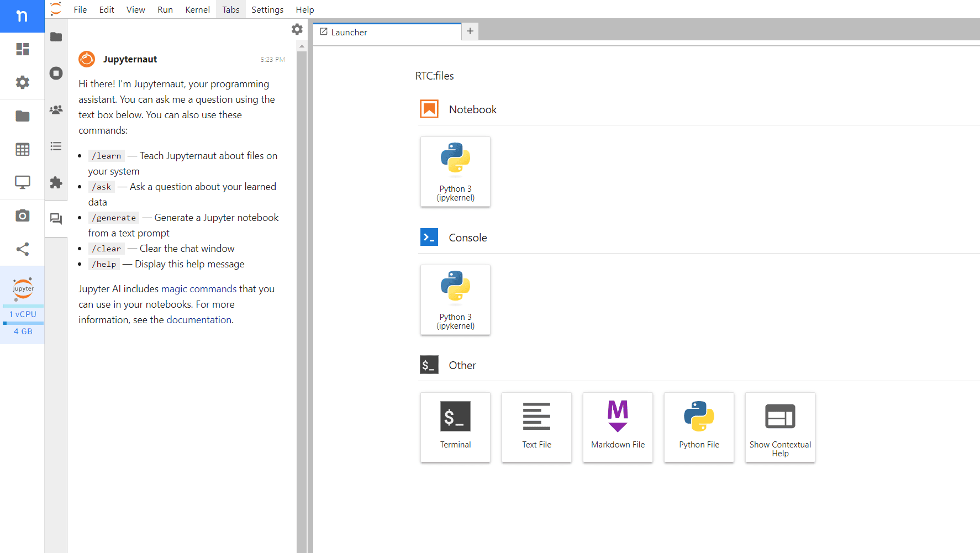Select the Jupyter AI chat panel icon

(x=56, y=219)
